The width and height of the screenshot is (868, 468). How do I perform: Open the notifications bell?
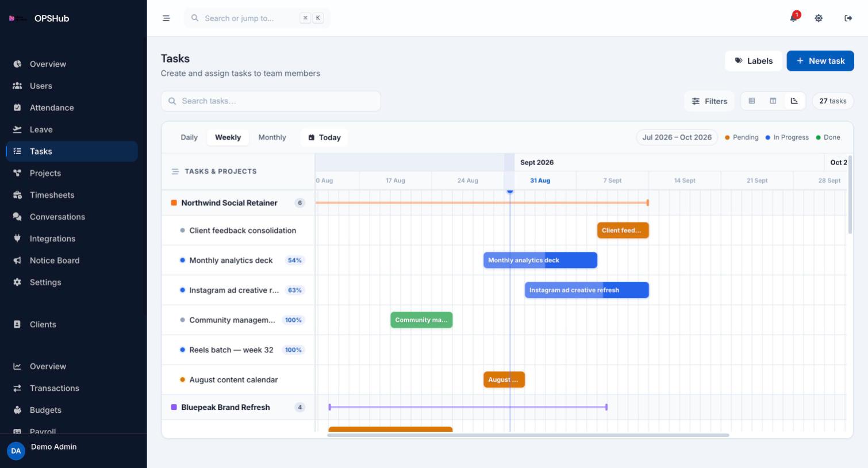(794, 18)
